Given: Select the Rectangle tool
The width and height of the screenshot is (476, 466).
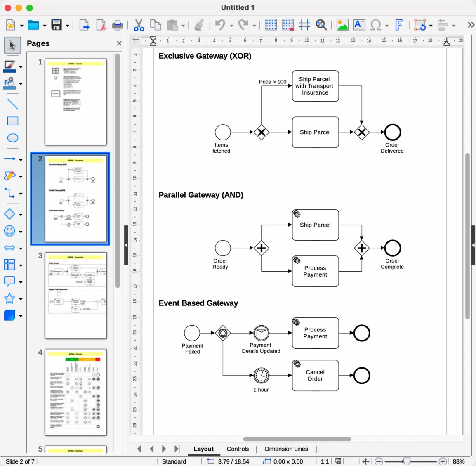Looking at the screenshot, I should (x=12, y=121).
